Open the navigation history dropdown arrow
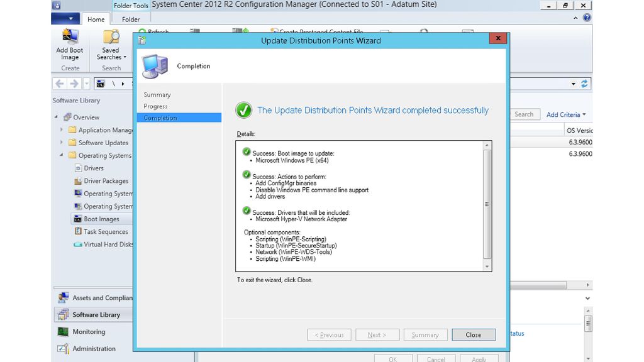 coord(87,84)
